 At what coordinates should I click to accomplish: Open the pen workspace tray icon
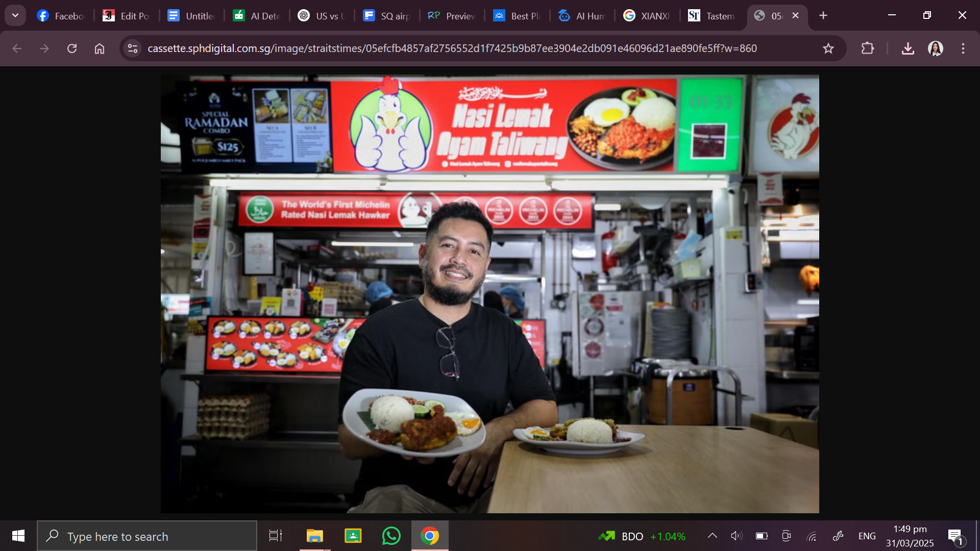point(838,536)
